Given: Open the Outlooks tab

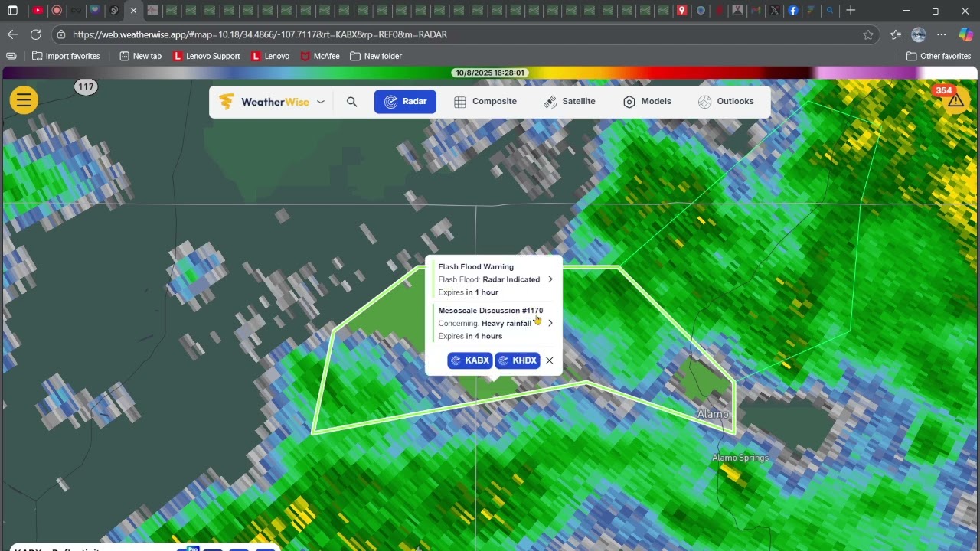Looking at the screenshot, I should [x=726, y=102].
